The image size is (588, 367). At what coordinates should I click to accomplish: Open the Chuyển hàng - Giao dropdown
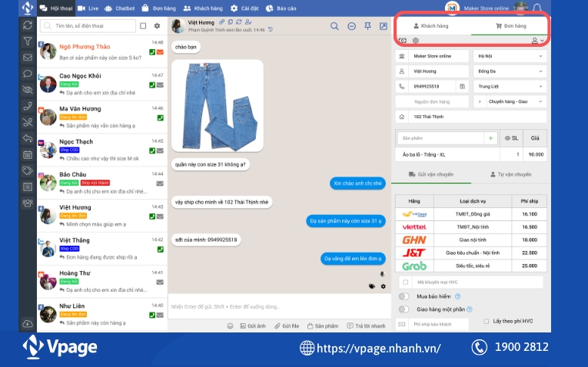click(x=516, y=101)
